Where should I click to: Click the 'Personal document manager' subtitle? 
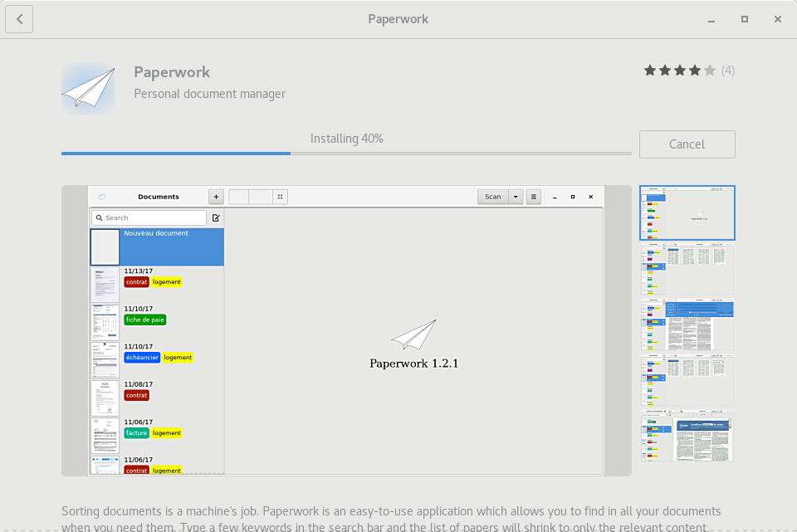[x=209, y=94]
